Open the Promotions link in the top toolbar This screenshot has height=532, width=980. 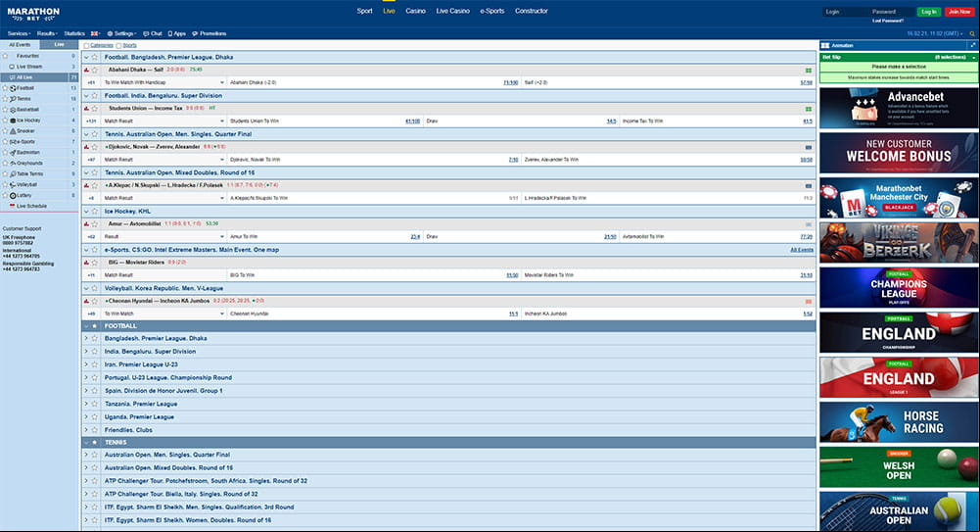point(209,33)
